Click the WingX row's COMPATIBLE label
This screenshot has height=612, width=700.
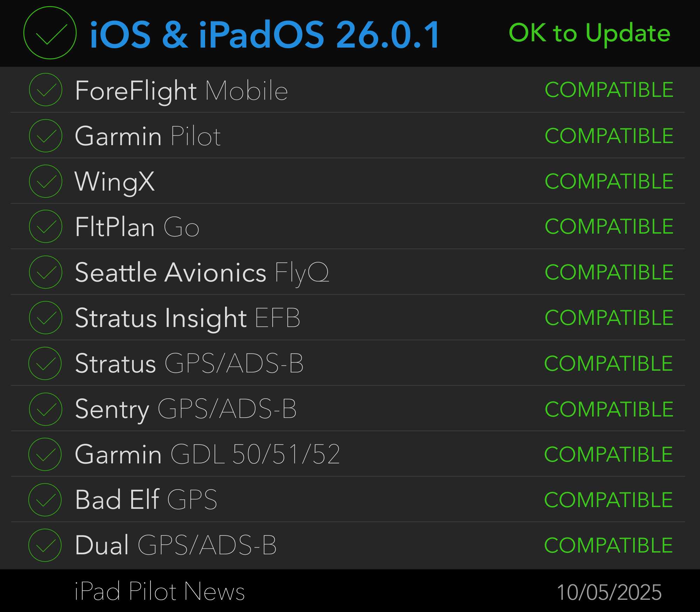609,181
